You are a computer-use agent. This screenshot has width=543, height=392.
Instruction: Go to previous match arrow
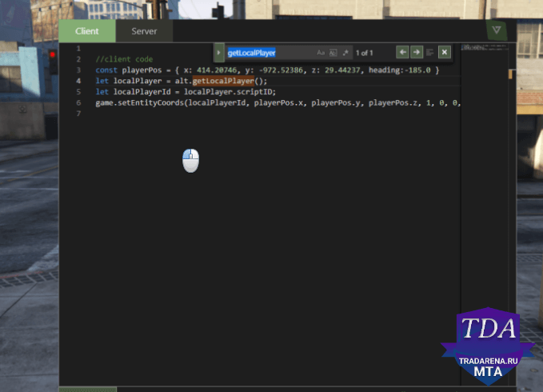coord(402,52)
